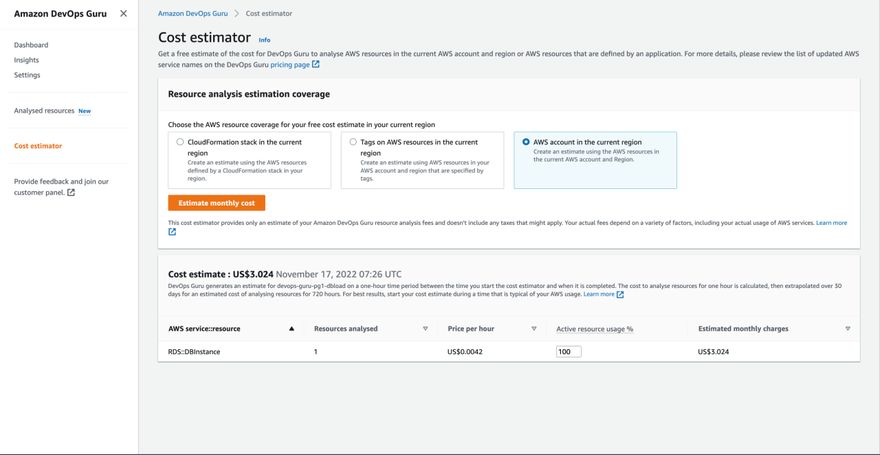The width and height of the screenshot is (880, 455).
Task: Click external icon after cost estimate Learn more
Action: [x=620, y=295]
